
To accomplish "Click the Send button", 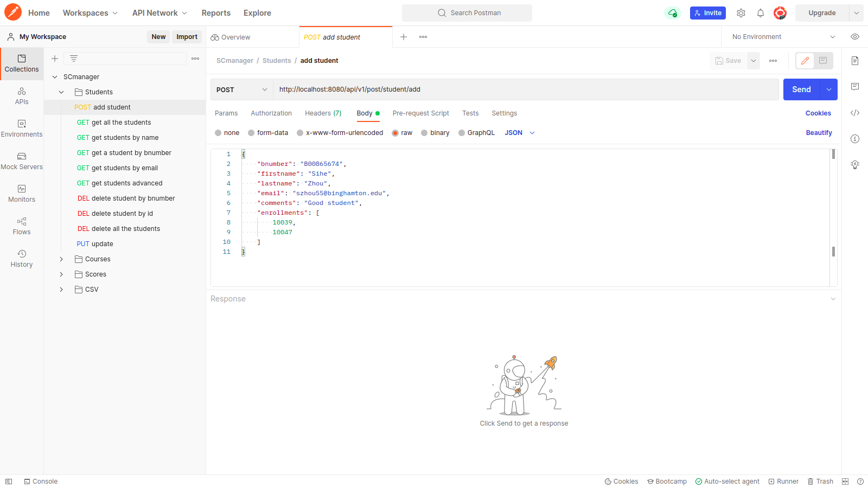I will (x=801, y=89).
